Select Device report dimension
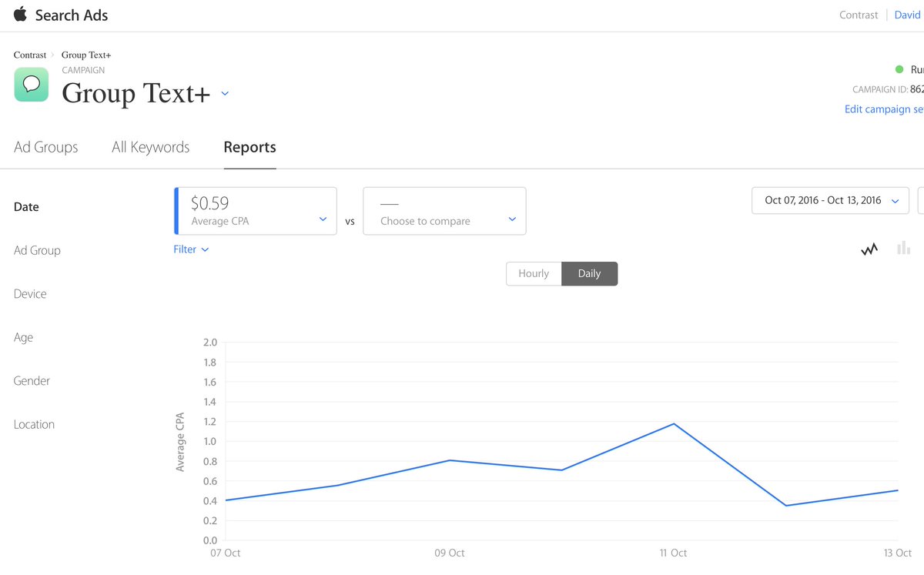This screenshot has height=575, width=924. point(30,294)
